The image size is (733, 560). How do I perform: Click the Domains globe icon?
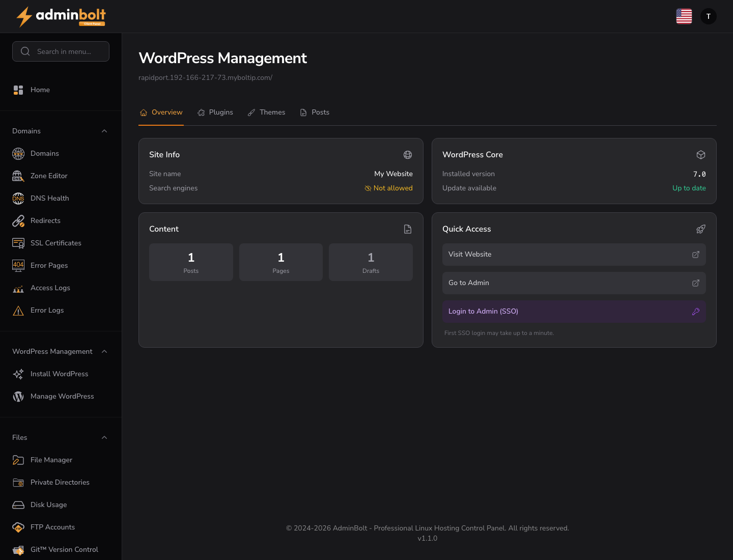coord(18,153)
